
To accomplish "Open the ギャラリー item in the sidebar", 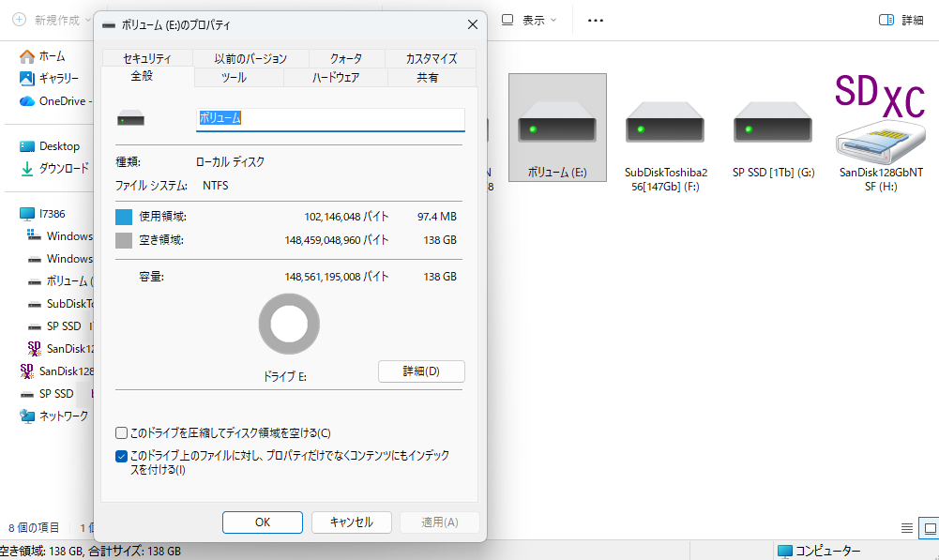I will (x=58, y=78).
